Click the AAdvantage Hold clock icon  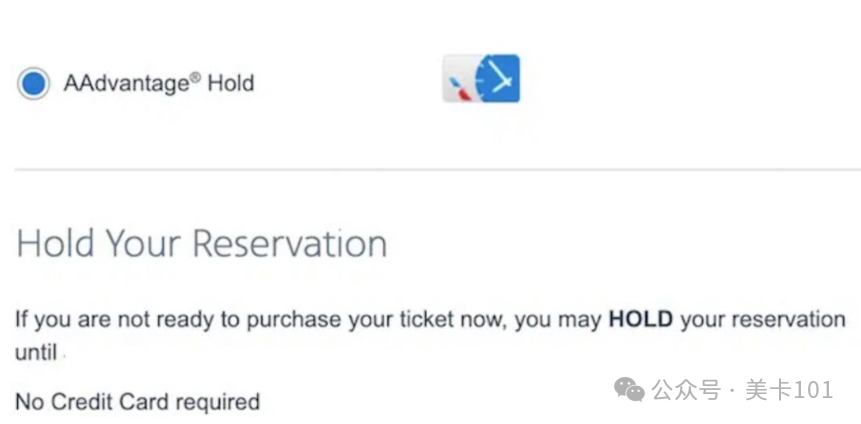[x=482, y=78]
